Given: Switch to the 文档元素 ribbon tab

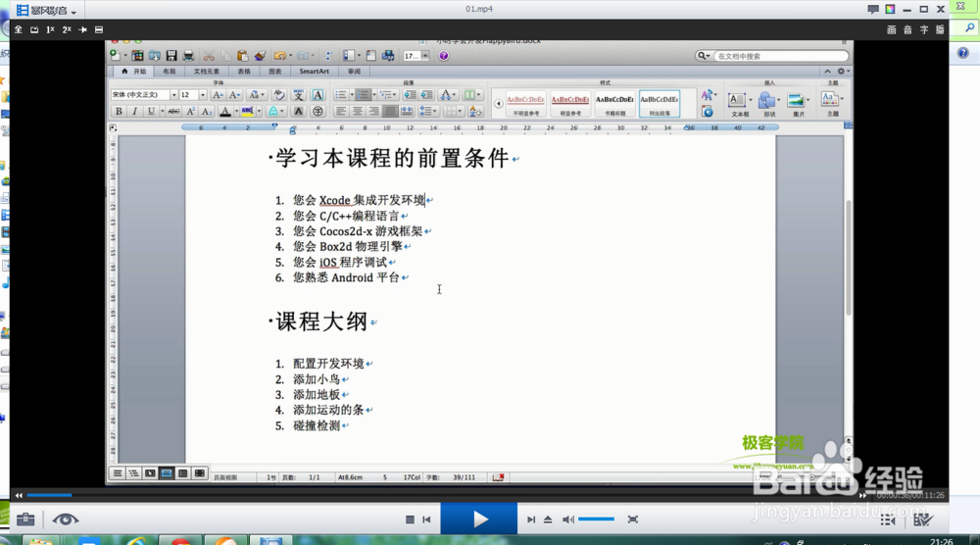Looking at the screenshot, I should click(206, 72).
